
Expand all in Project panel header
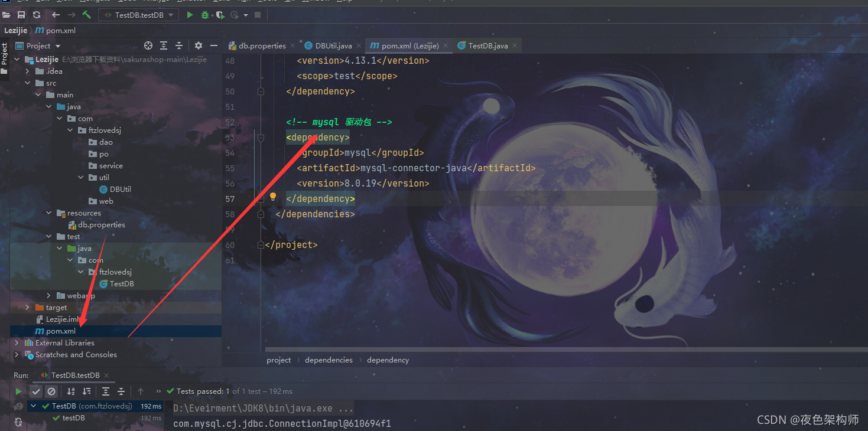click(164, 45)
